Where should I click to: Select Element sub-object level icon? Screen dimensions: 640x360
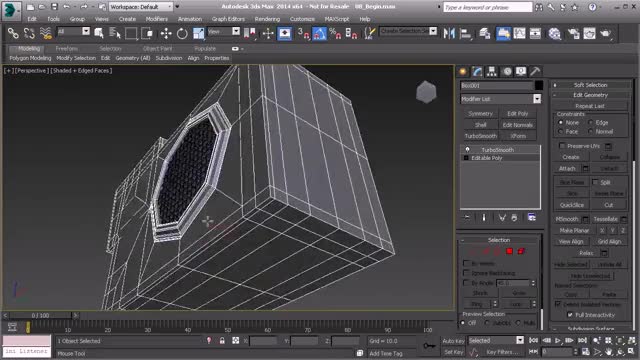click(521, 251)
